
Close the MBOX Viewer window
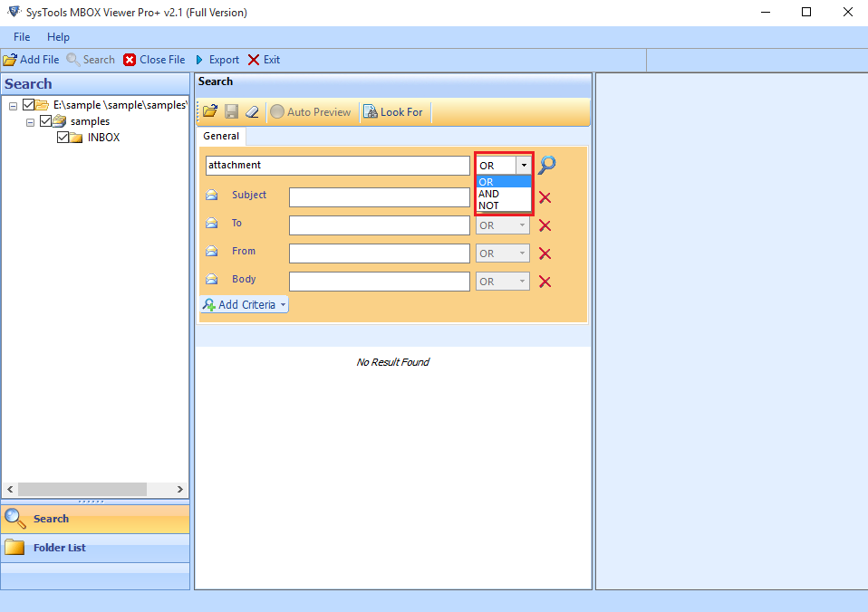point(847,12)
